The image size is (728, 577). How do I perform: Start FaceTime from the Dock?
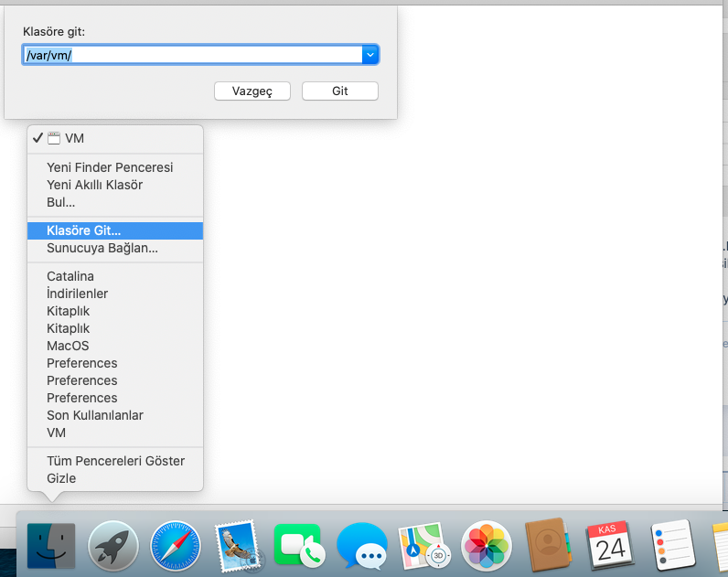299,546
